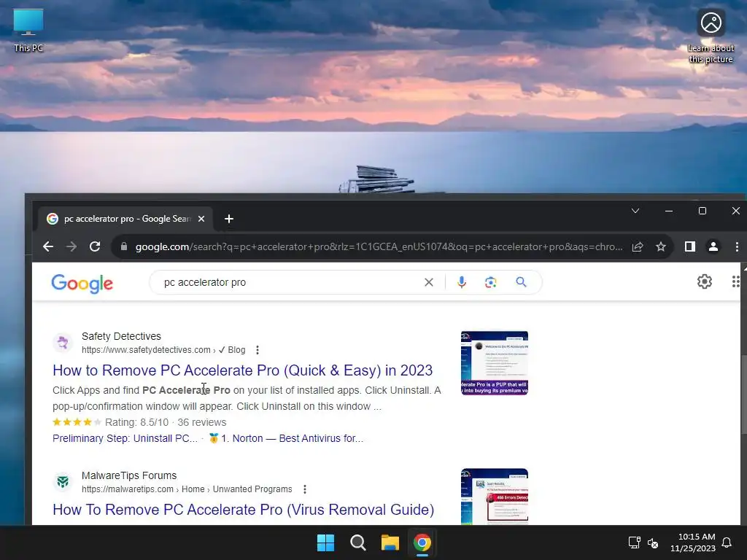This screenshot has width=747, height=560.
Task: Go to the Google homepage logo
Action: coord(82,284)
